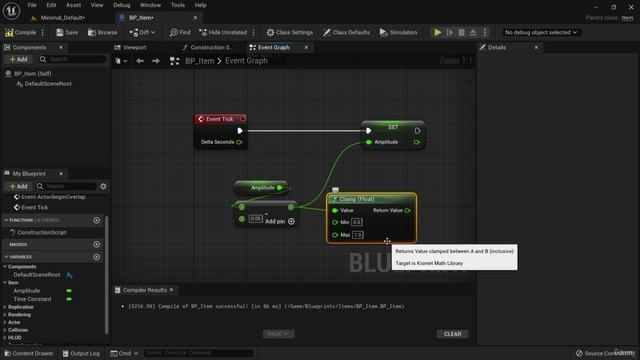
Task: Select the Time Constant variable
Action: click(32, 299)
